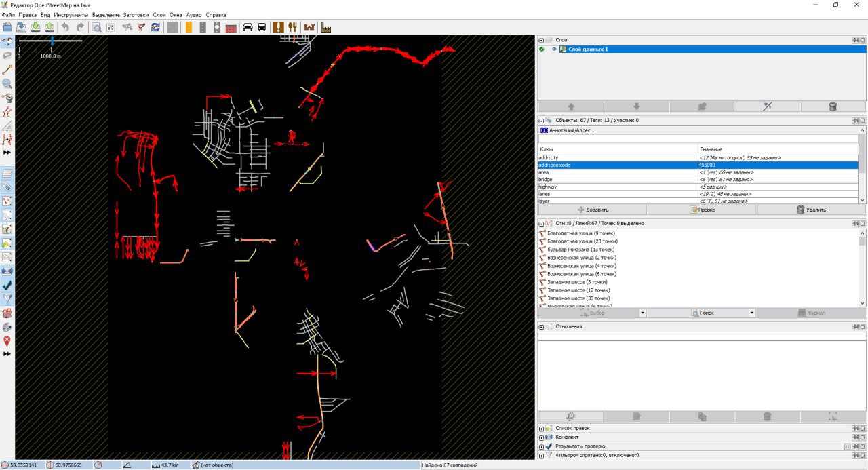The image size is (868, 470).
Task: Open dropdown arrow next to 'Выбор' button
Action: click(x=642, y=313)
